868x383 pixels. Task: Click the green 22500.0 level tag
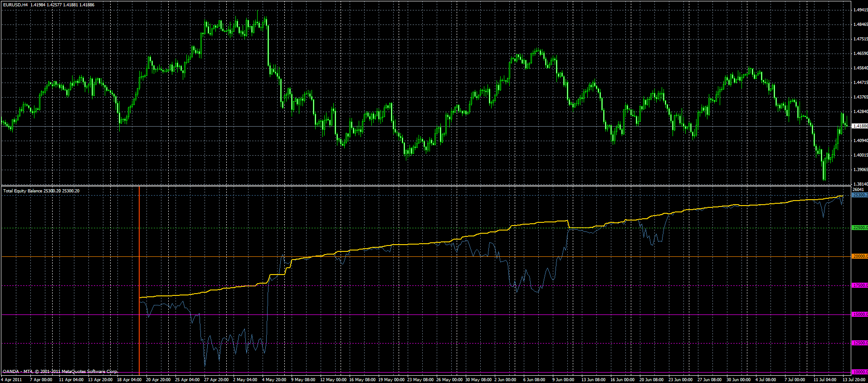[860, 227]
